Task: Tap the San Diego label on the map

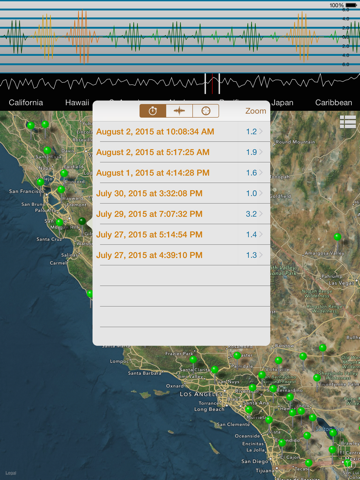Action: 255,461
